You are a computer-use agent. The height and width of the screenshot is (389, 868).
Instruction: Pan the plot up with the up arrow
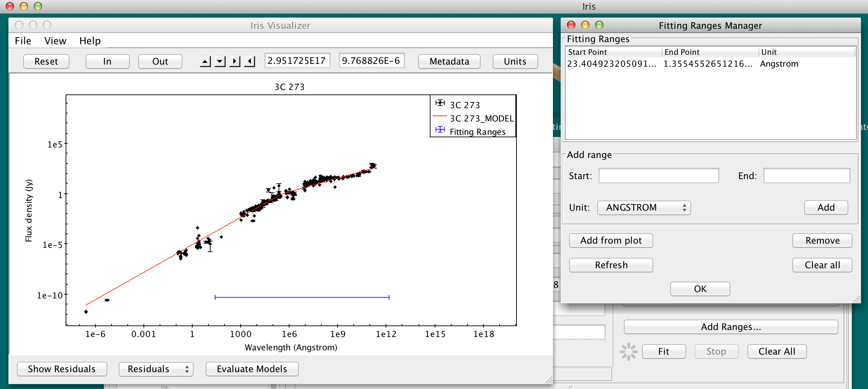[x=206, y=62]
